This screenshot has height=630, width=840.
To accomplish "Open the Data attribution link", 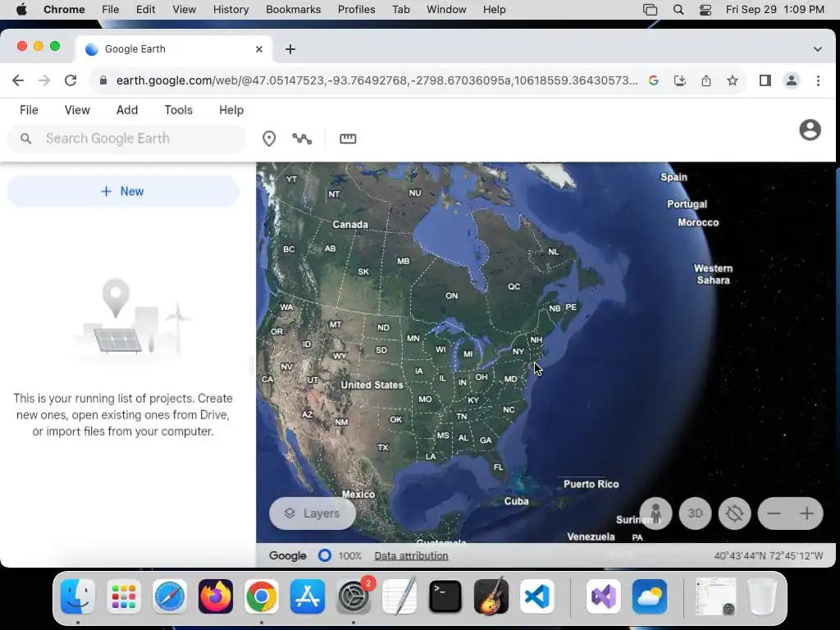I will pyautogui.click(x=411, y=556).
